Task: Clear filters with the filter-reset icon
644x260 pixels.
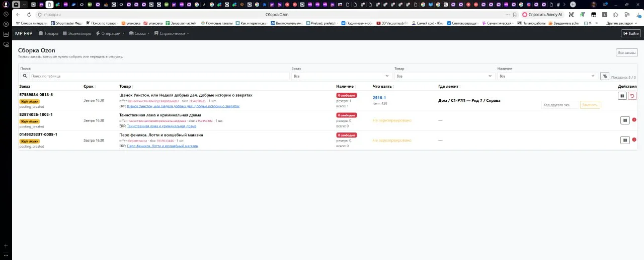Action: (605, 76)
